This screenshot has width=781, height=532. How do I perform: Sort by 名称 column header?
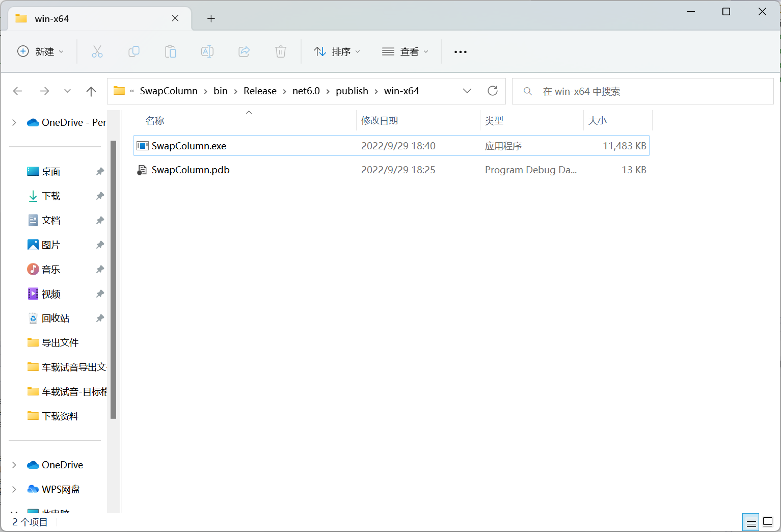[155, 121]
